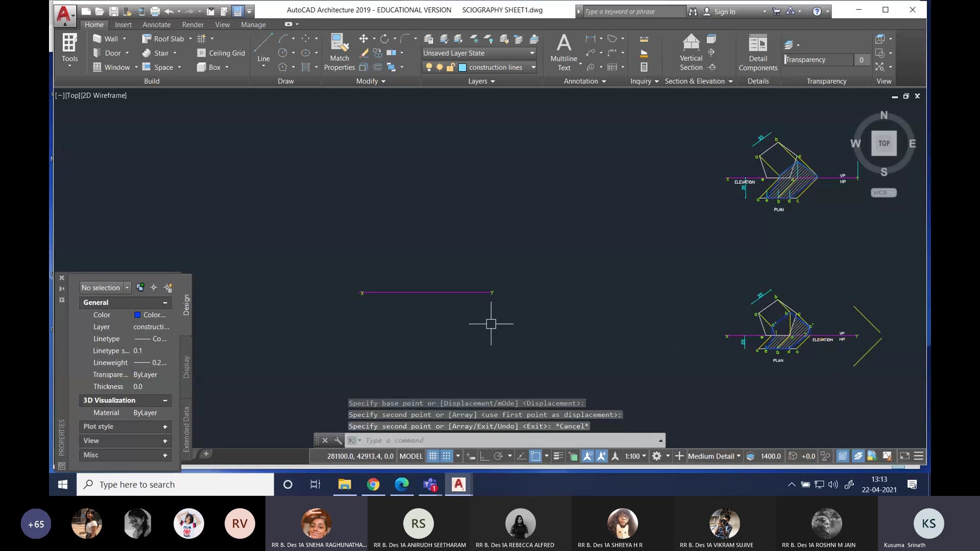This screenshot has width=980, height=551.
Task: Select the Box tool
Action: [212, 67]
